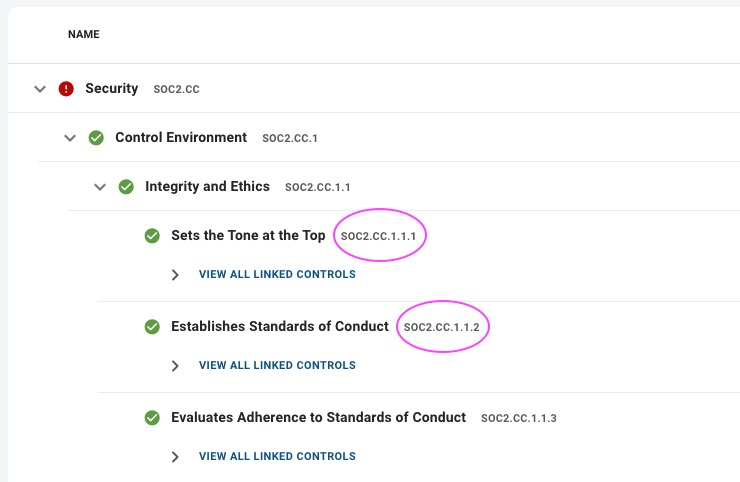740x482 pixels.
Task: Open View All Linked Controls for SOC2.CC.1.1.2
Action: [x=277, y=365]
